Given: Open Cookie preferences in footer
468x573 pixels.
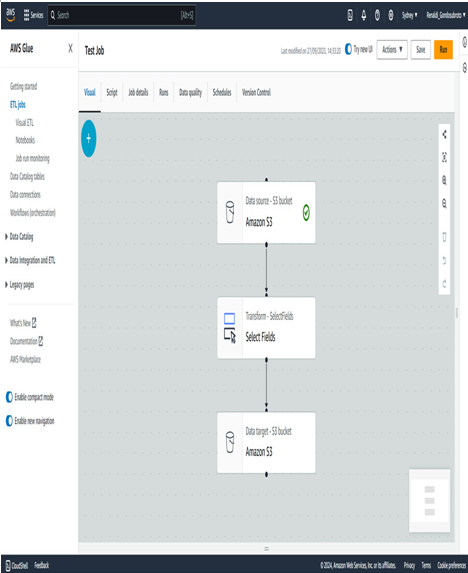Looking at the screenshot, I should click(x=452, y=565).
